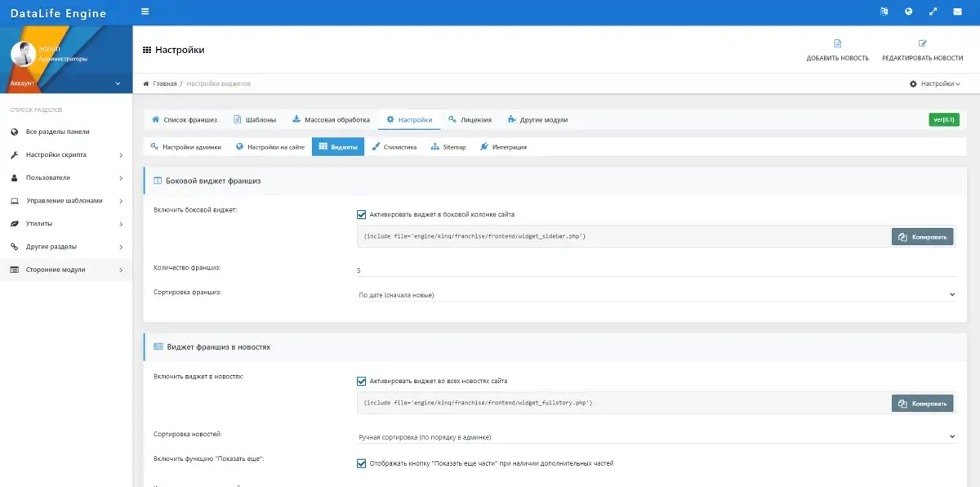This screenshot has height=487, width=980.
Task: Click the Настройки виджетов breadcrumb text
Action: pos(218,83)
